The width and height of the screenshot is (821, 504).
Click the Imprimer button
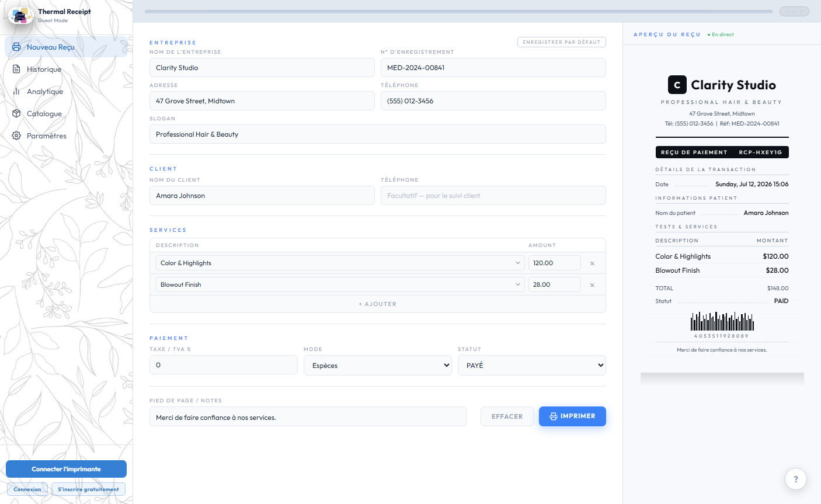click(x=572, y=416)
